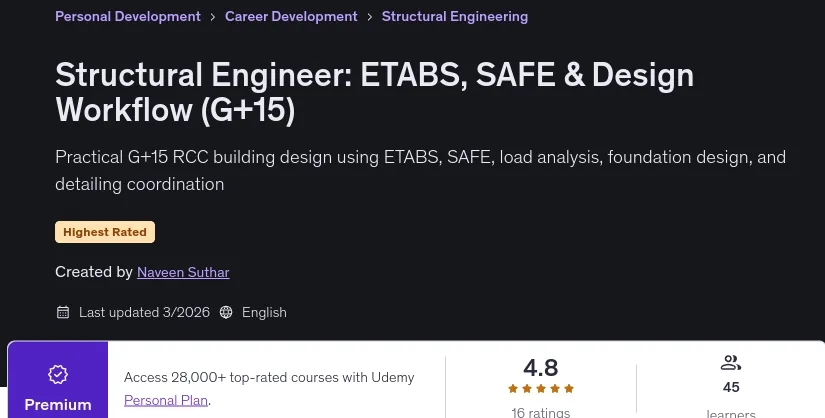The width and height of the screenshot is (825, 418).
Task: Open Structural Engineering breadcrumb link
Action: coord(455,16)
